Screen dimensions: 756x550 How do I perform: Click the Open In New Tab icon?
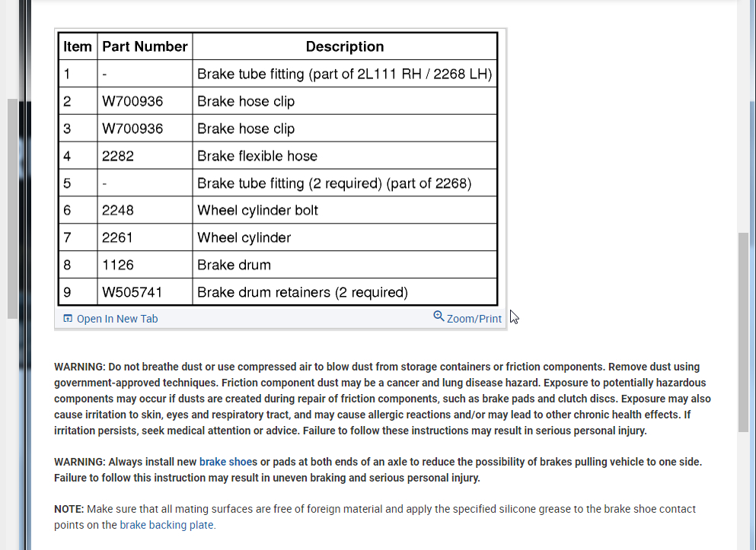(x=68, y=318)
